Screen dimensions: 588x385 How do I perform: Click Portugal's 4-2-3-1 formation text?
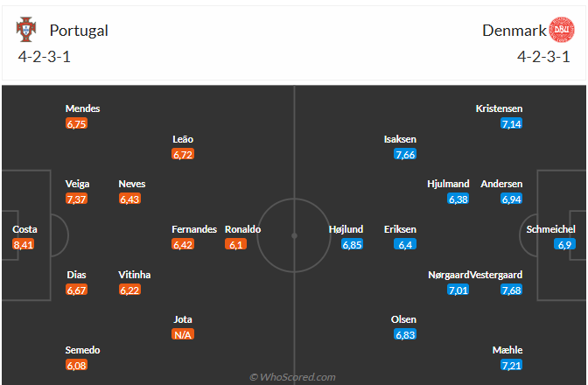pos(45,57)
